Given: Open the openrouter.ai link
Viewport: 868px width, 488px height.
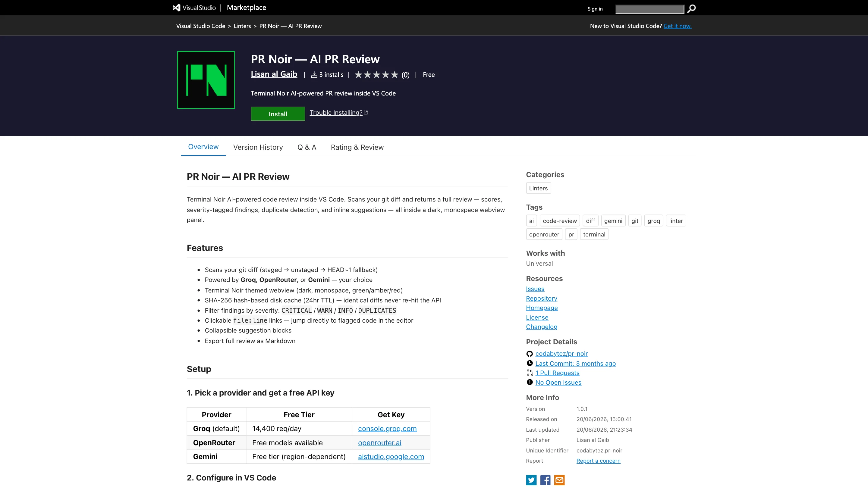Looking at the screenshot, I should point(379,443).
